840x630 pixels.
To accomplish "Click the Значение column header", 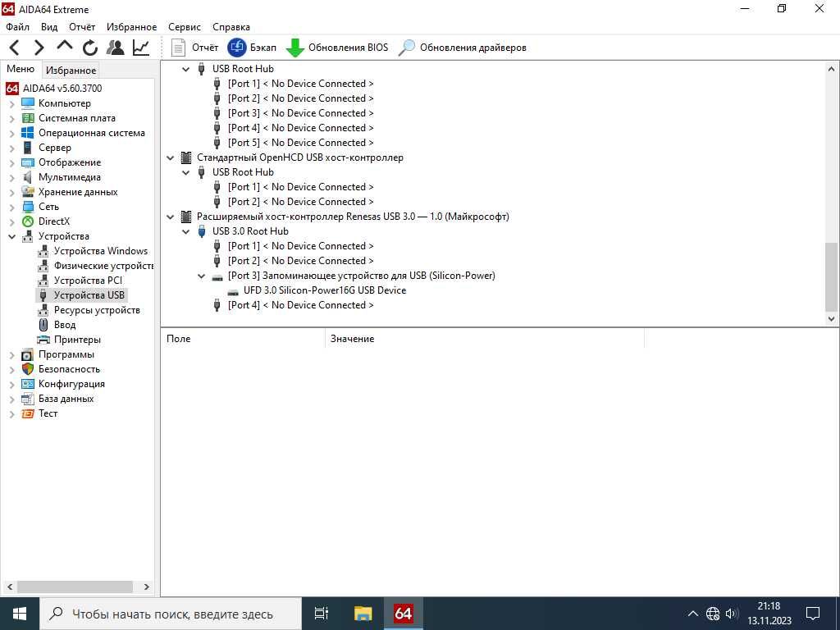I will coord(484,339).
